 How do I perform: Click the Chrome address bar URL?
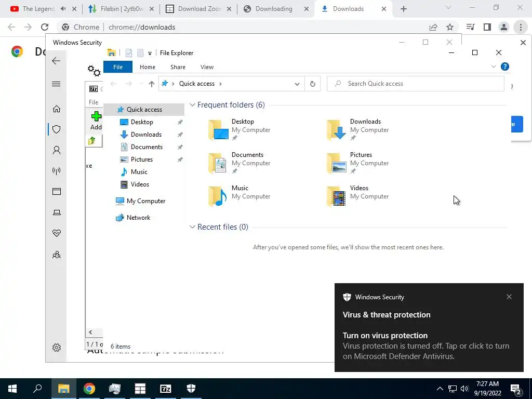pos(142,27)
